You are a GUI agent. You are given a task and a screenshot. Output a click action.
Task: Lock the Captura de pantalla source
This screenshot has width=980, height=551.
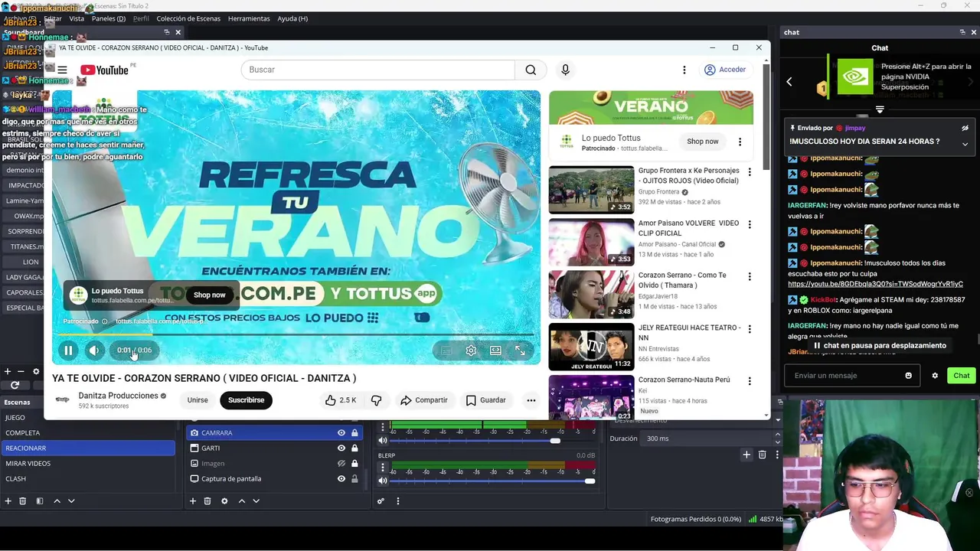click(x=354, y=479)
